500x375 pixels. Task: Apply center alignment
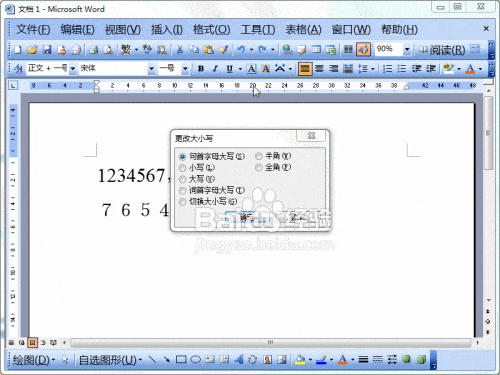coord(319,69)
